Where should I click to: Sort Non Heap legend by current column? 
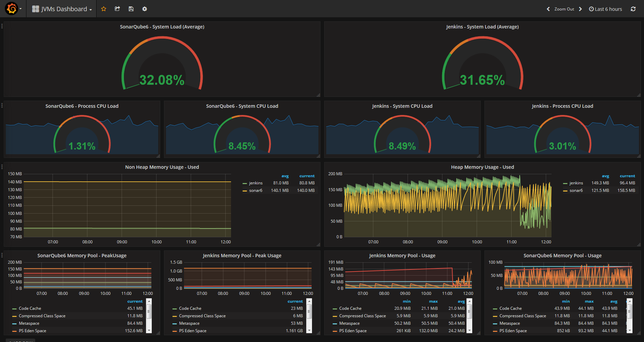(307, 176)
